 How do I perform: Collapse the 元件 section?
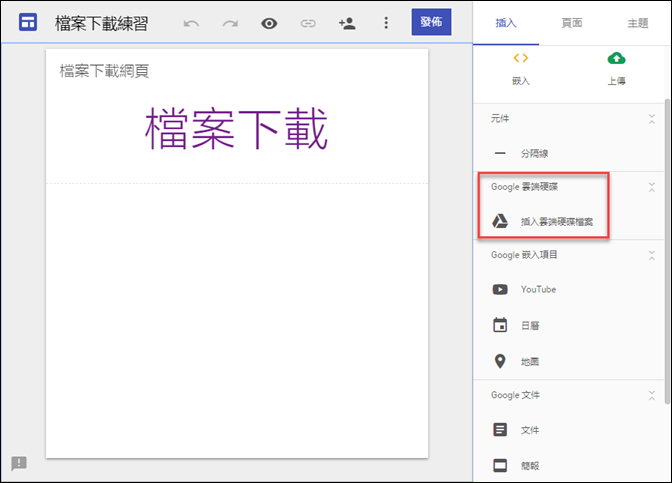[x=651, y=119]
